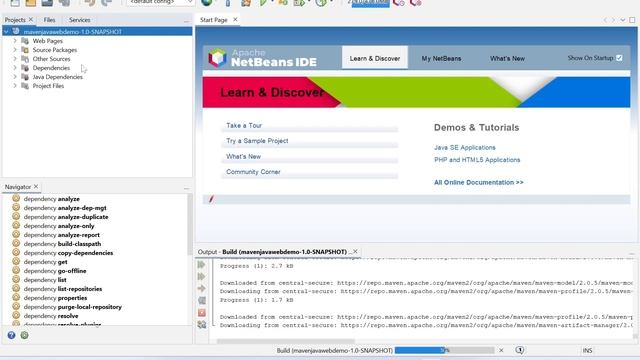Open PHP and HTML5 Applications link
640x360 pixels.
point(477,160)
